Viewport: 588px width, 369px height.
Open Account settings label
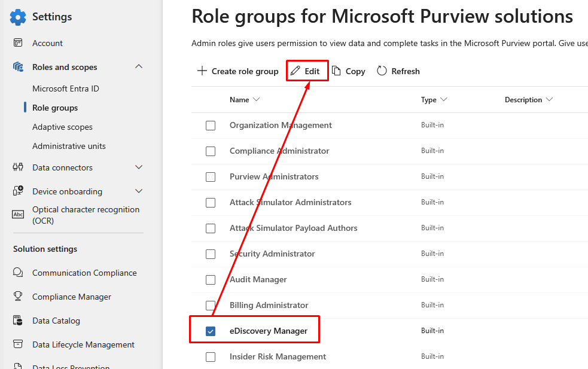47,43
